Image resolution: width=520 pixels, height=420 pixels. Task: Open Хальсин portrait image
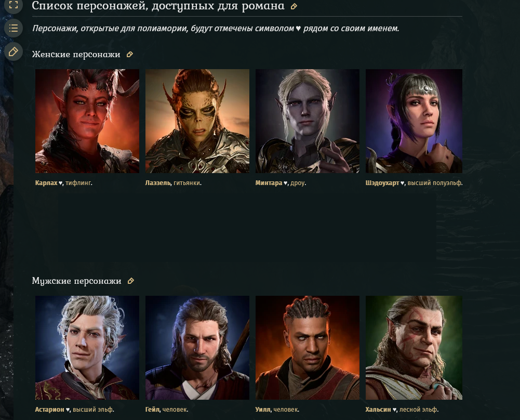414,348
